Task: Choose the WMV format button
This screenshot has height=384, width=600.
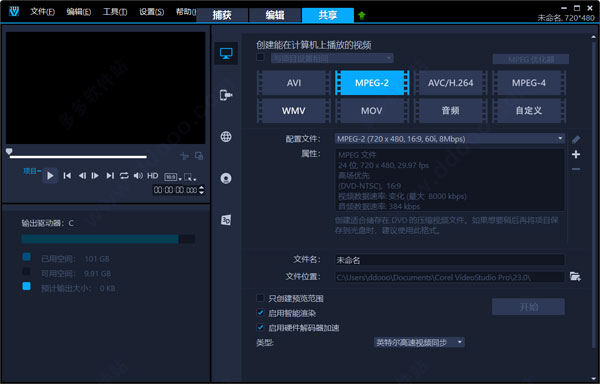Action: click(294, 111)
